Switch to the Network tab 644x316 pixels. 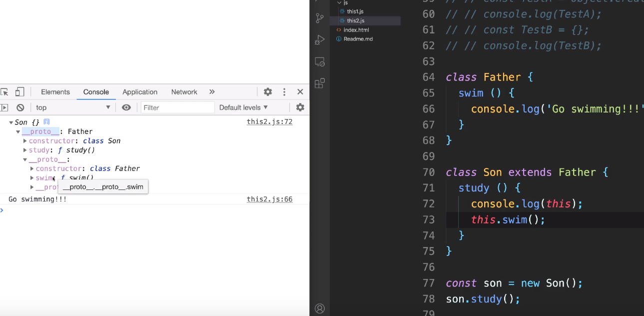tap(184, 92)
